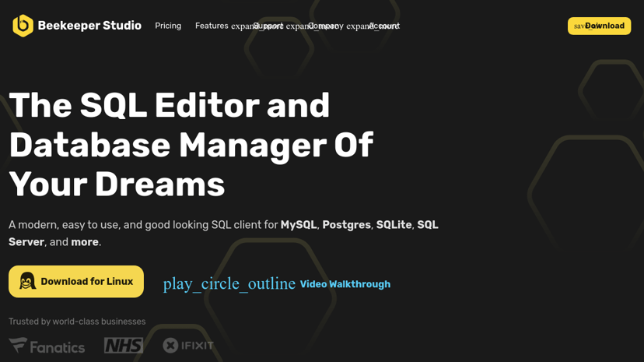Click the yellow Download button in the header
Image resolution: width=644 pixels, height=362 pixels.
tap(599, 26)
